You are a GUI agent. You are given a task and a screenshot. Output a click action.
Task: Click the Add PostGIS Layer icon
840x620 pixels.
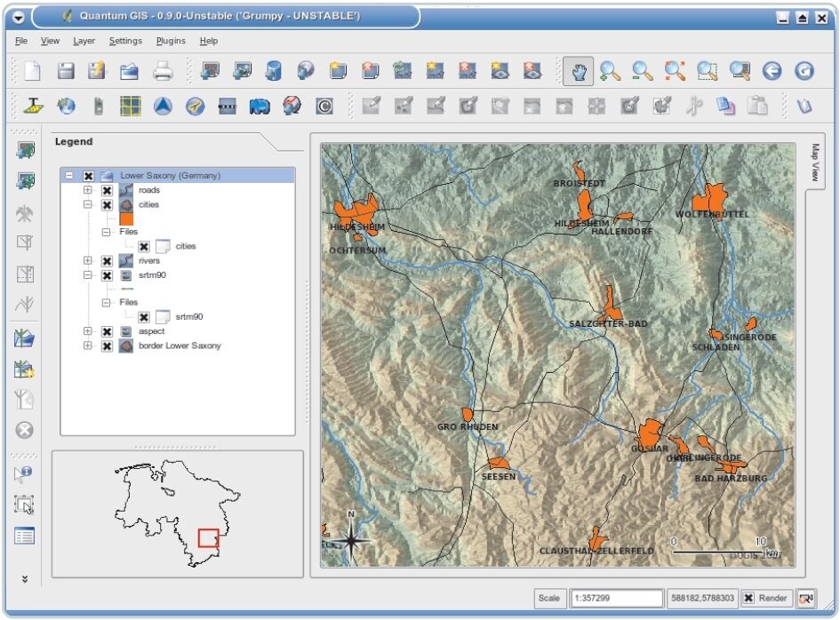click(272, 71)
